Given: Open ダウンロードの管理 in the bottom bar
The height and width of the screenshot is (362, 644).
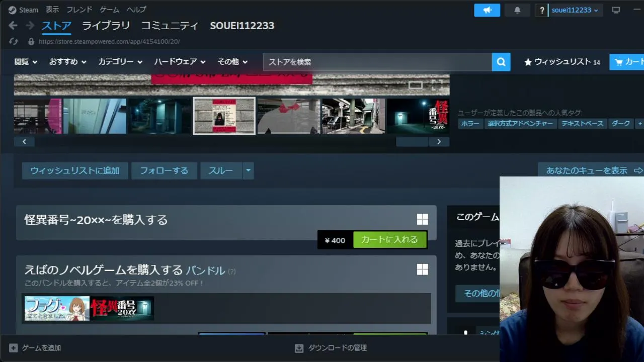Looking at the screenshot, I should [x=338, y=348].
